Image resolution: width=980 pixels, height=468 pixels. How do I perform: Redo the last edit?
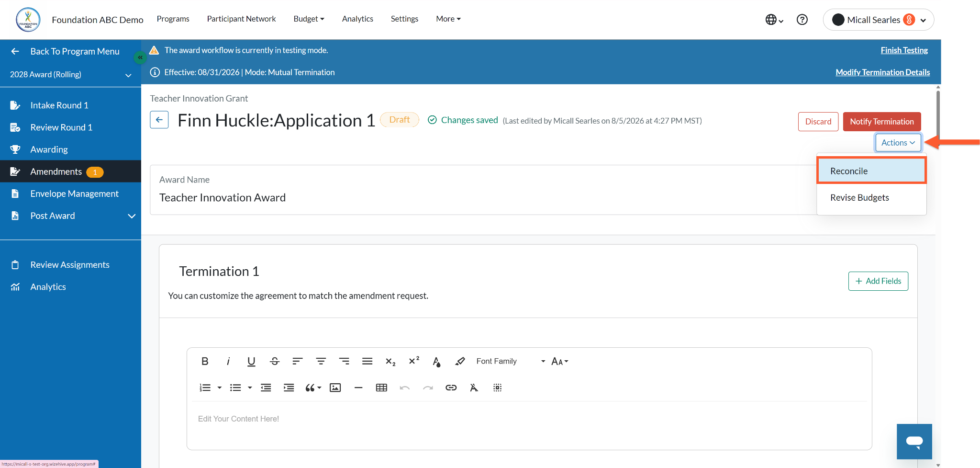coord(428,388)
